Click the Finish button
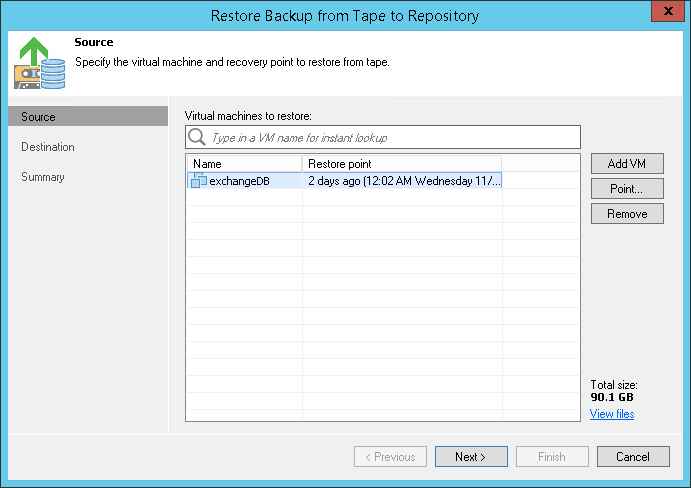The width and height of the screenshot is (691, 488). coord(552,457)
